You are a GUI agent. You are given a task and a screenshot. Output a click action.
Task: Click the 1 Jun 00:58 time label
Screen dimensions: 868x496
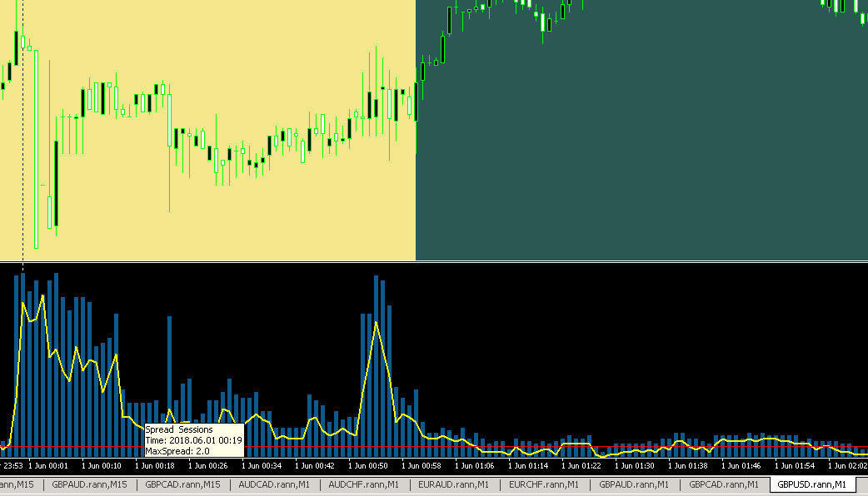[x=422, y=465]
